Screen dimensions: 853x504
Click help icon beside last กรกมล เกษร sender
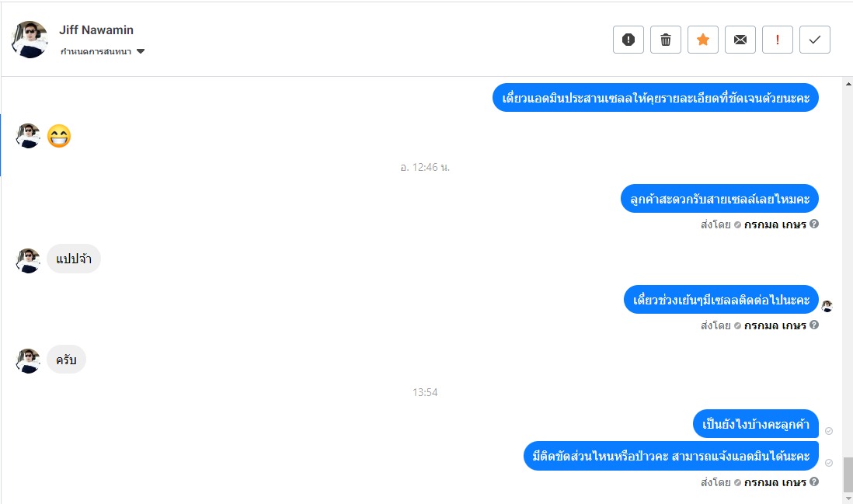(x=814, y=481)
